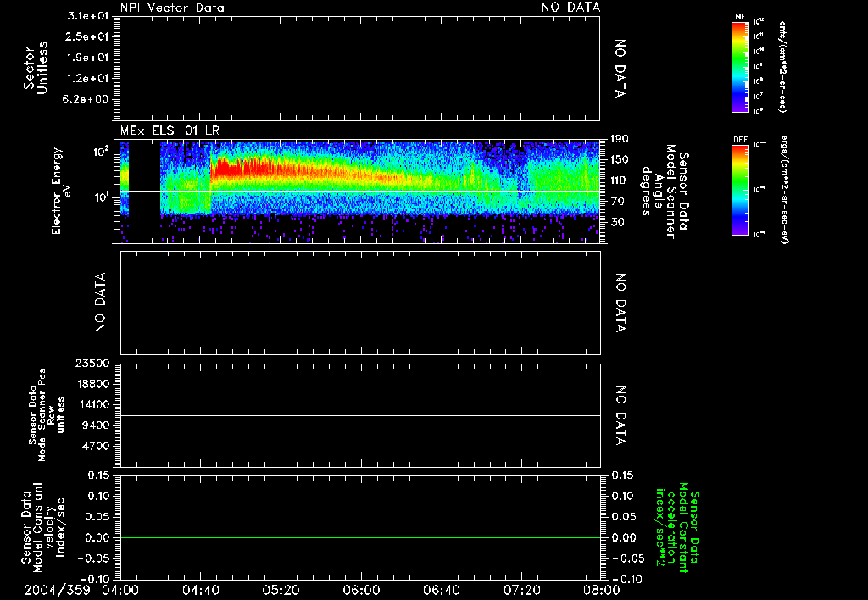The image size is (868, 600).
Task: Click the '0.15' tick on left velocity axis
Action: coord(99,475)
